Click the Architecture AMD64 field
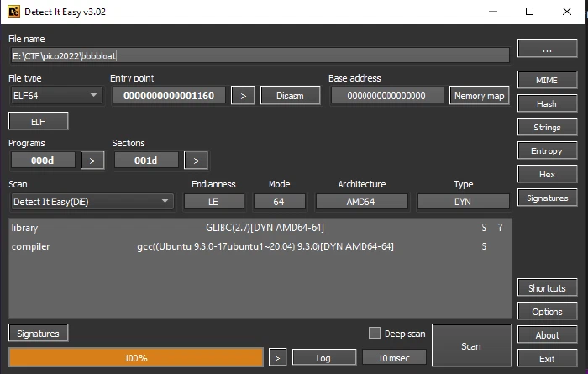The image size is (588, 374). pyautogui.click(x=361, y=202)
